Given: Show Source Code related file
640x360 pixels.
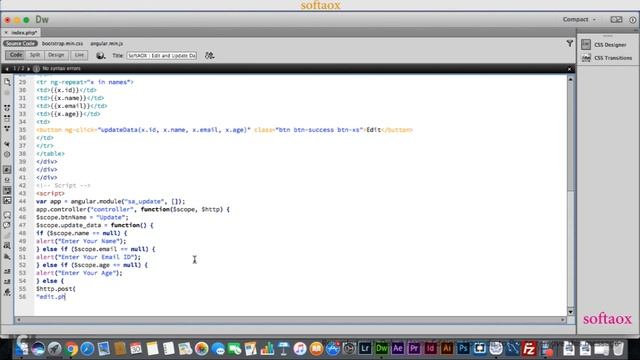Looking at the screenshot, I should [x=20, y=43].
